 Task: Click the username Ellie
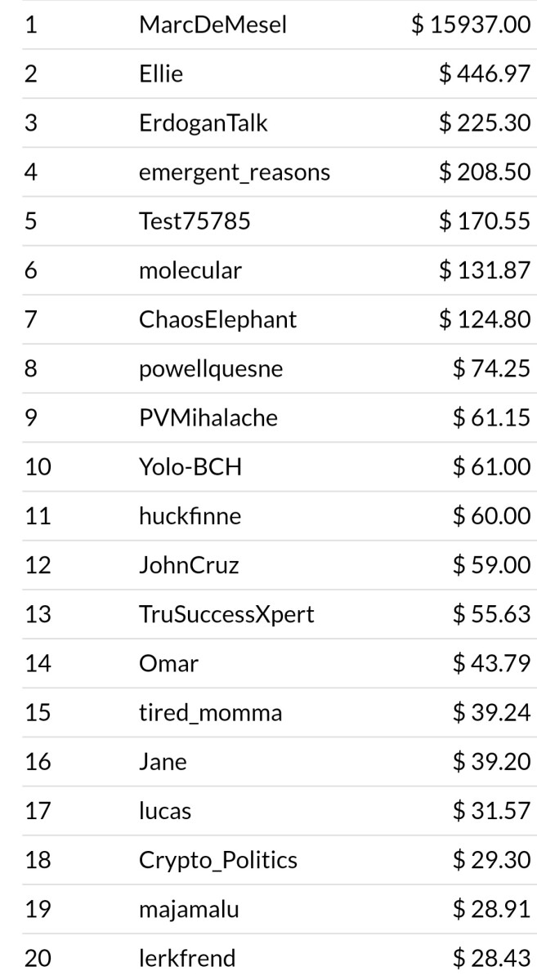(161, 74)
